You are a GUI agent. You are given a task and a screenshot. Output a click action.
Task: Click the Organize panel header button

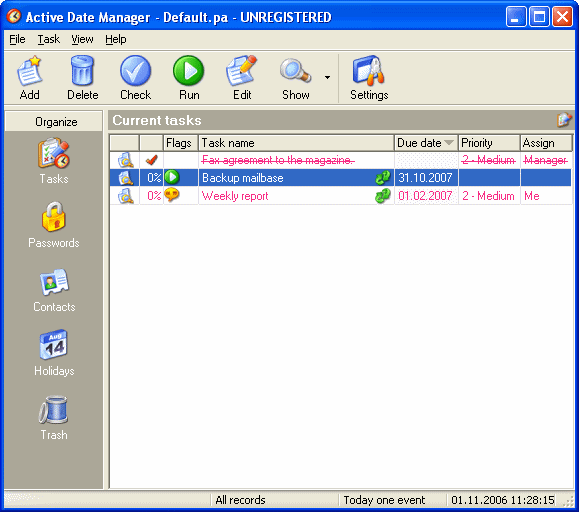click(54, 121)
